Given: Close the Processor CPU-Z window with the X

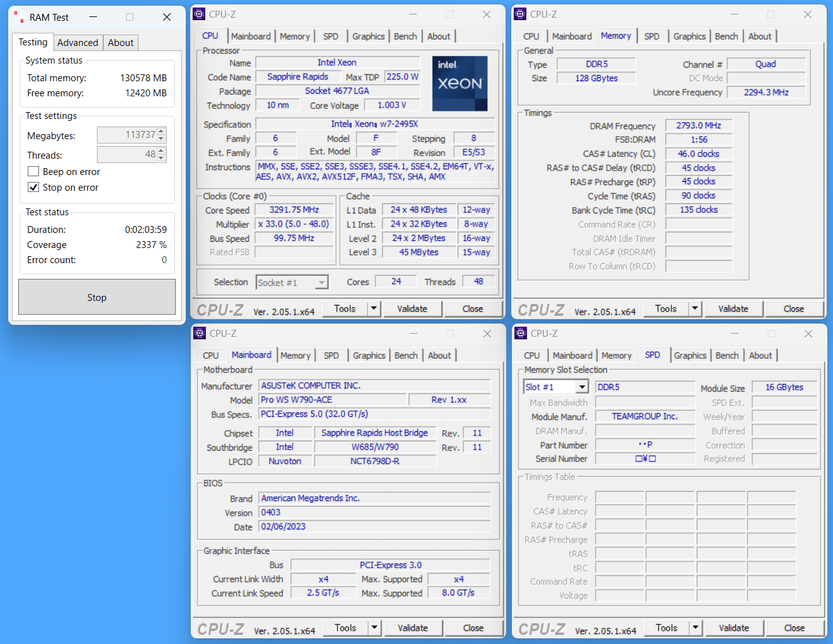Looking at the screenshot, I should [487, 14].
